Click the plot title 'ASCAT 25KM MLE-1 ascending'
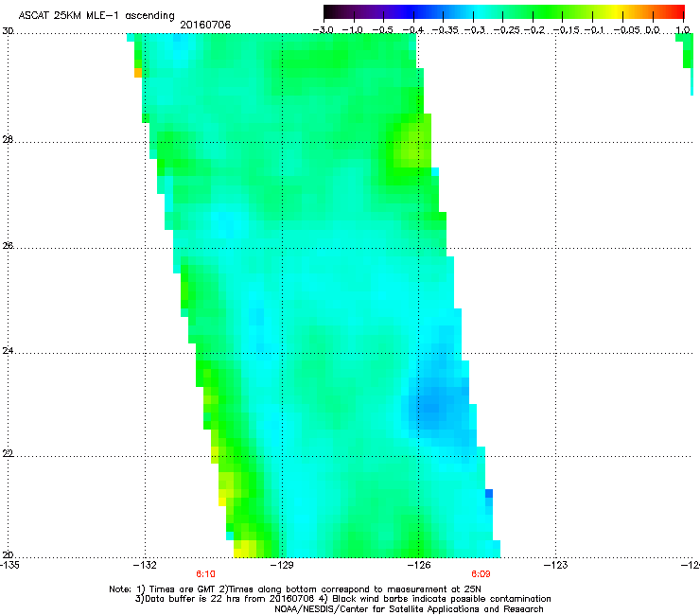This screenshot has height=615, width=700. click(96, 16)
